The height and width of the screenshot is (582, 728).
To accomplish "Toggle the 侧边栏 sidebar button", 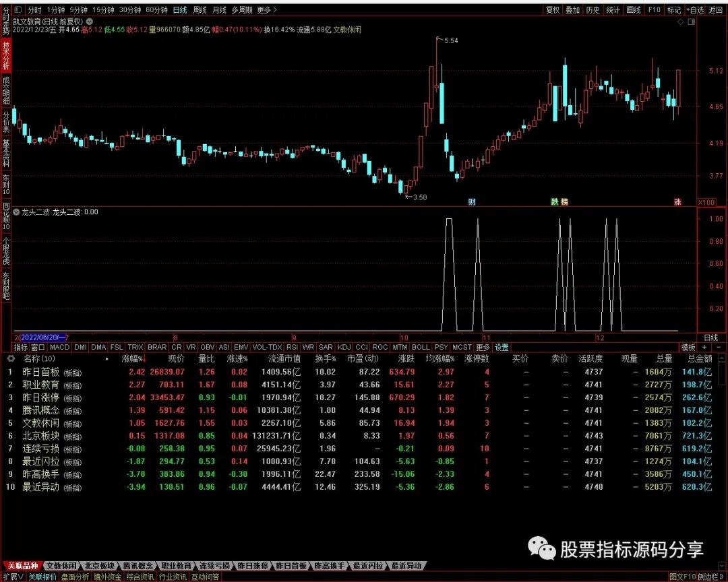I will tap(711, 577).
